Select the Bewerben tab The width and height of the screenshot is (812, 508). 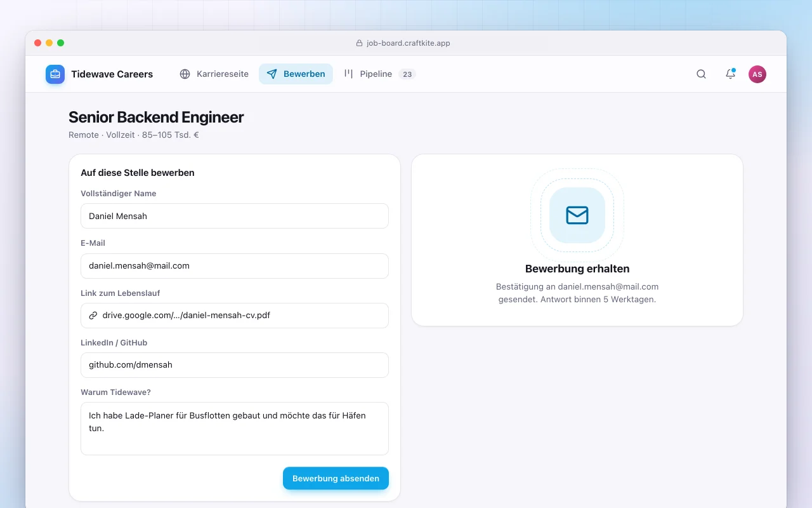pos(296,74)
